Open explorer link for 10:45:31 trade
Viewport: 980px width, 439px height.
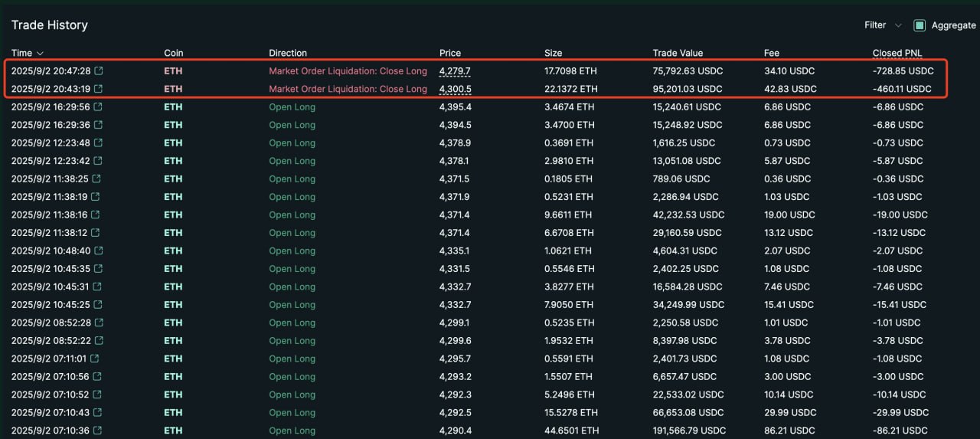[x=96, y=287]
